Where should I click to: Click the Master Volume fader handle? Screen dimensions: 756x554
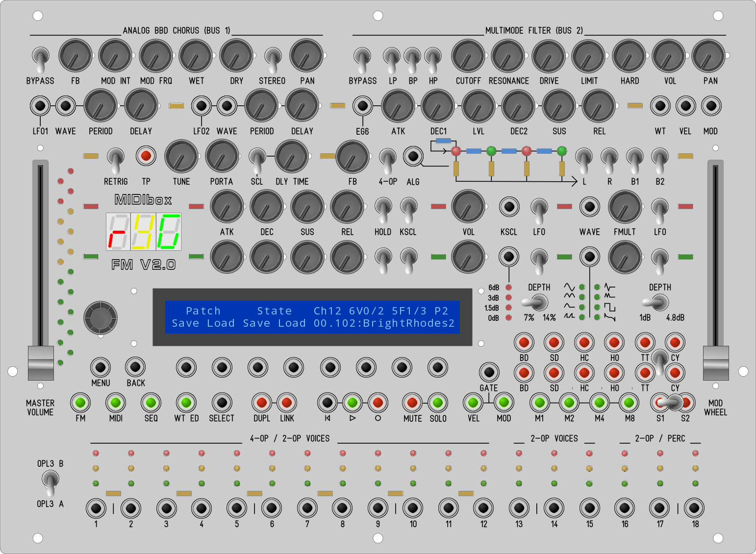(41, 363)
